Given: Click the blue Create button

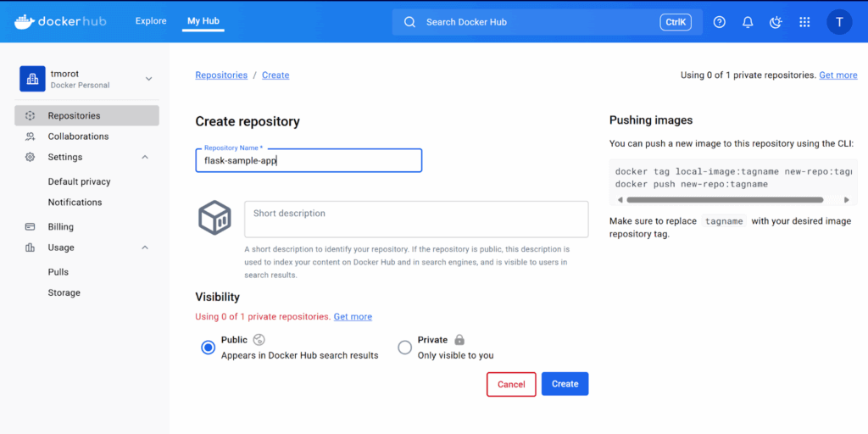Looking at the screenshot, I should [x=565, y=384].
